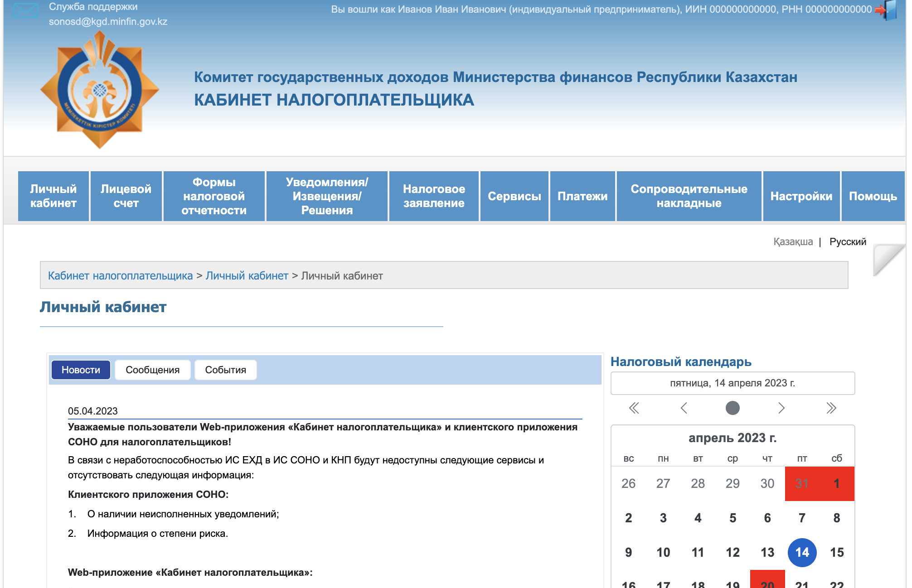Go to previous year with double-left arrow
The image size is (912, 588).
coord(634,408)
